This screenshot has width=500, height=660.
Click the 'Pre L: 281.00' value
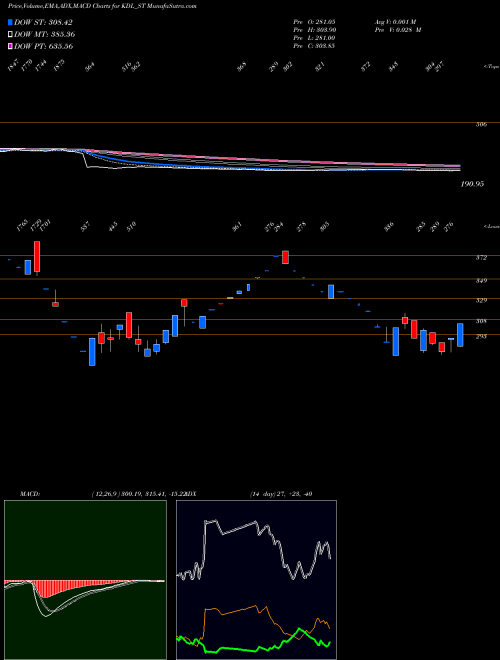[314, 38]
